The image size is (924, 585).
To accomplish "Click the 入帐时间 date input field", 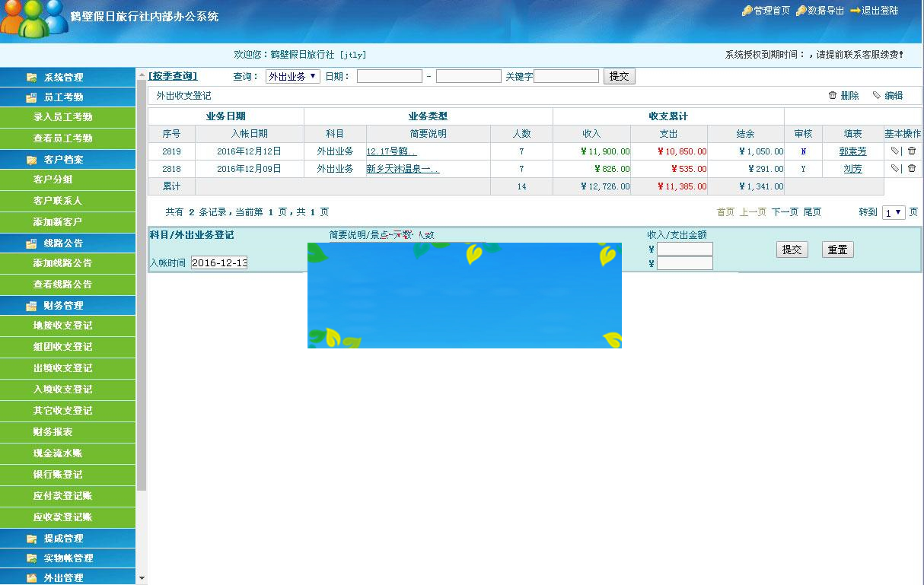I will [221, 262].
